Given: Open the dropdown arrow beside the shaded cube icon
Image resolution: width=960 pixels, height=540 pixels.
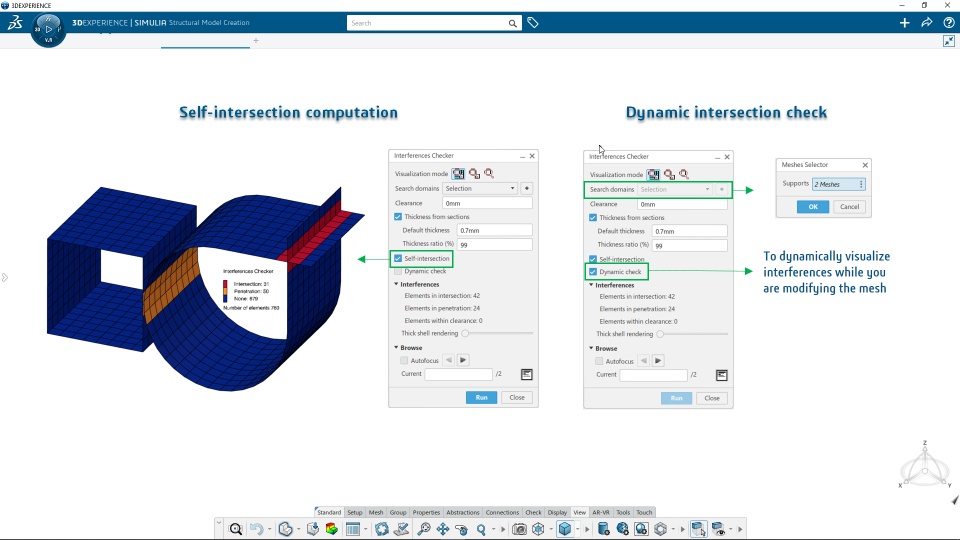Looking at the screenshot, I should tap(577, 529).
